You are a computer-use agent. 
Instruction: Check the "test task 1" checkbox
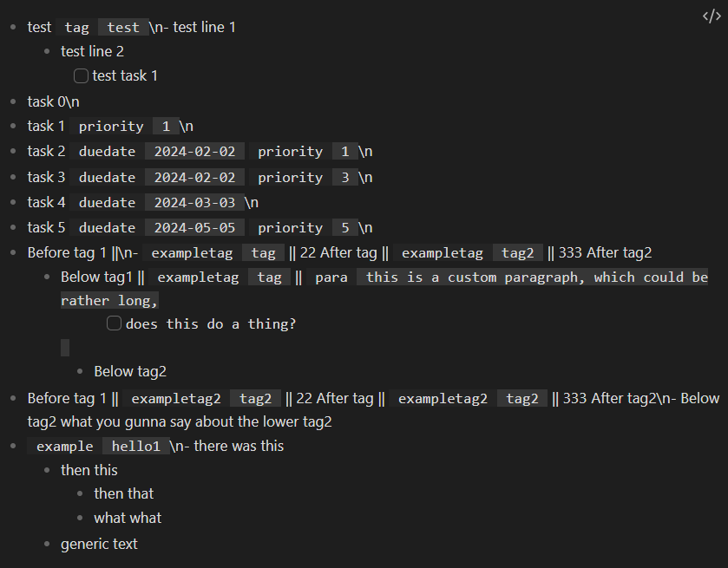81,75
